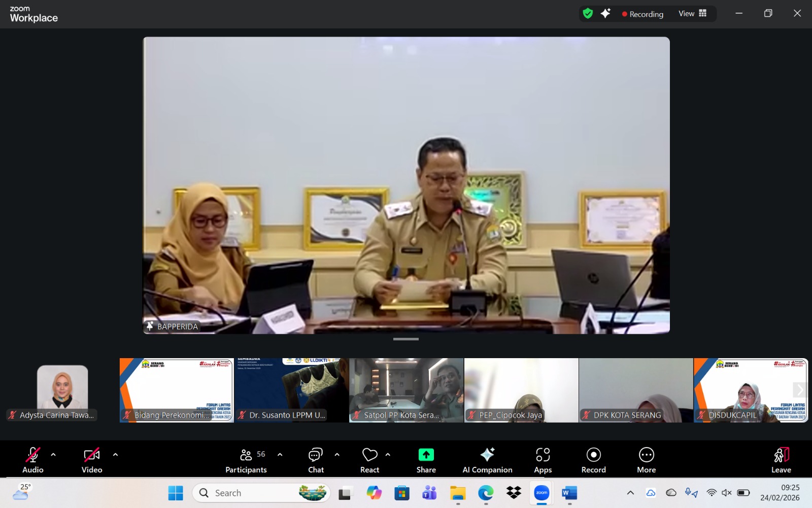Open the React emoji menu
The image size is (812, 508).
click(369, 460)
